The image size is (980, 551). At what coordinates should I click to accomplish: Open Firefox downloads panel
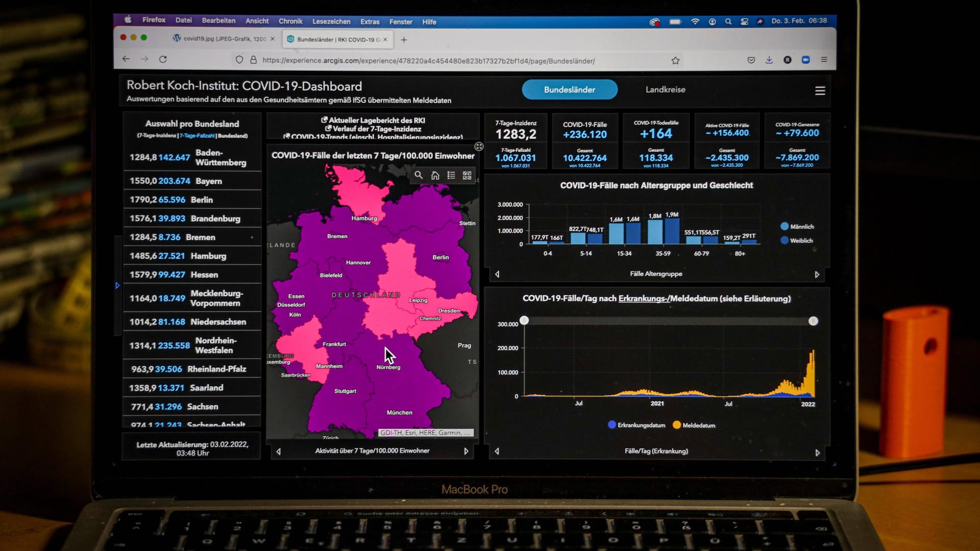coord(769,60)
